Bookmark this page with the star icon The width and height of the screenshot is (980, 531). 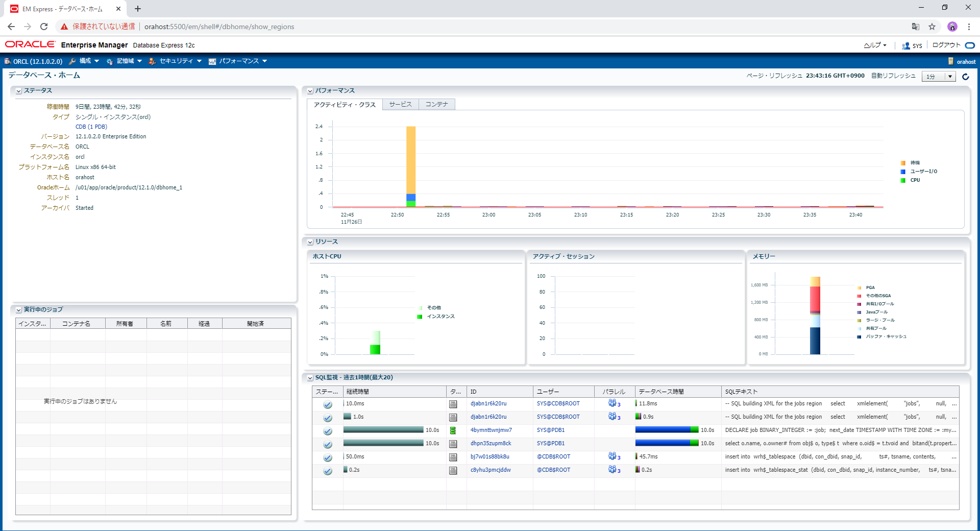click(x=932, y=27)
